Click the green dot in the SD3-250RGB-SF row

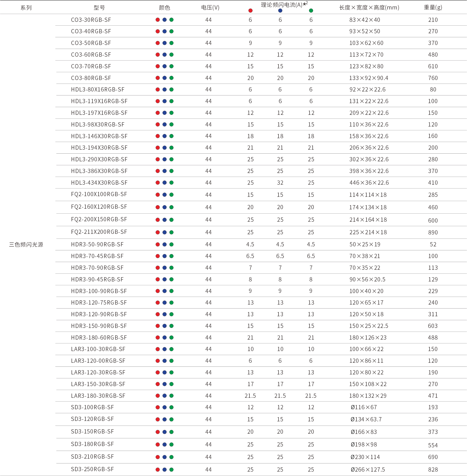click(172, 470)
